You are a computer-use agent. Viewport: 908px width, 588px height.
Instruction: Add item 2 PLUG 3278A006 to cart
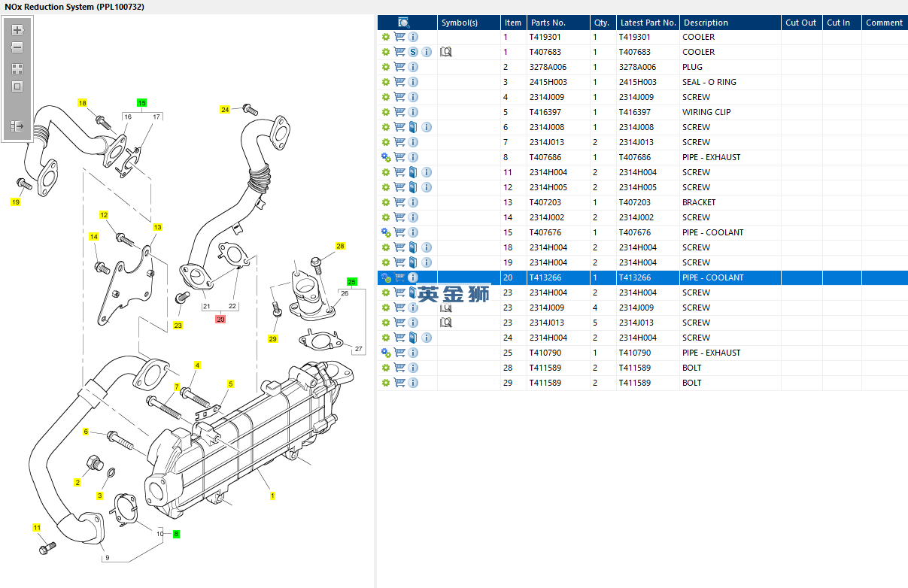(x=399, y=67)
